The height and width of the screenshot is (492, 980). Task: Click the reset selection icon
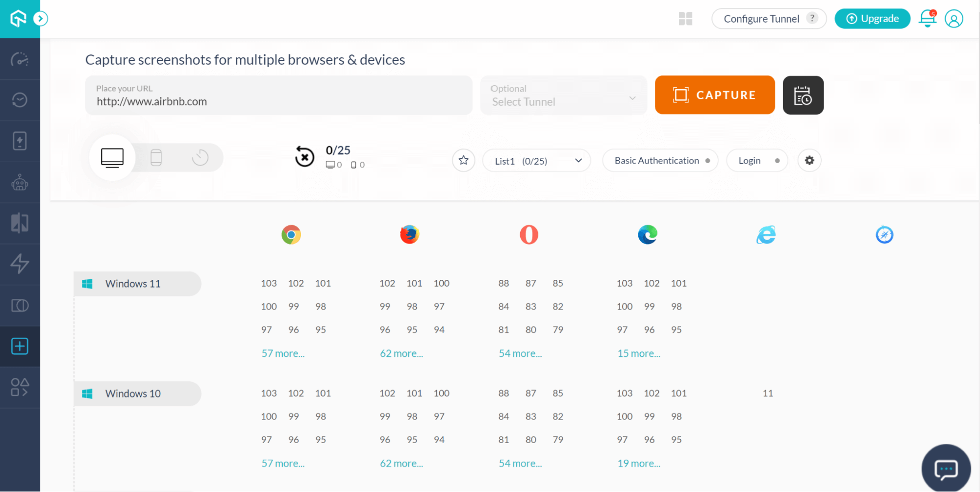(304, 157)
